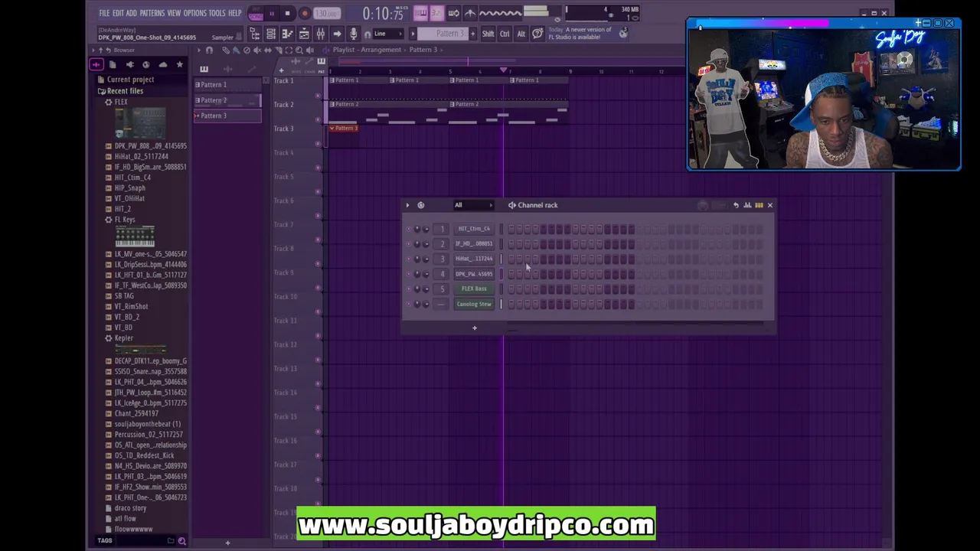Select mixer track number for channel 2

[x=442, y=244]
